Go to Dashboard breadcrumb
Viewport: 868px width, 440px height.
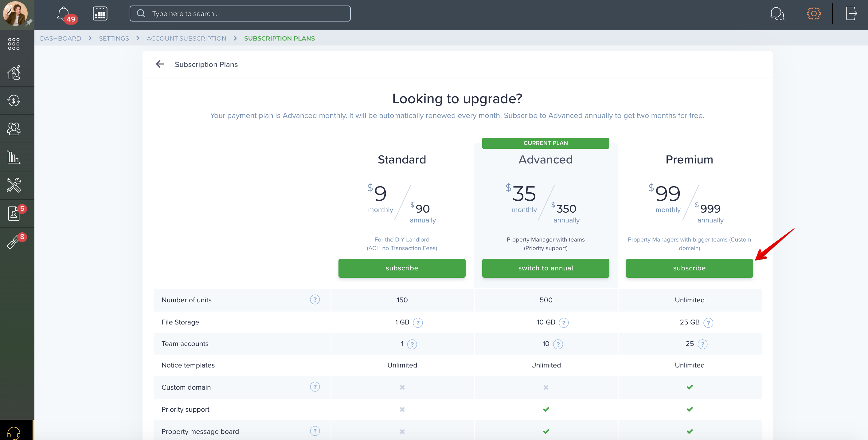pos(61,38)
